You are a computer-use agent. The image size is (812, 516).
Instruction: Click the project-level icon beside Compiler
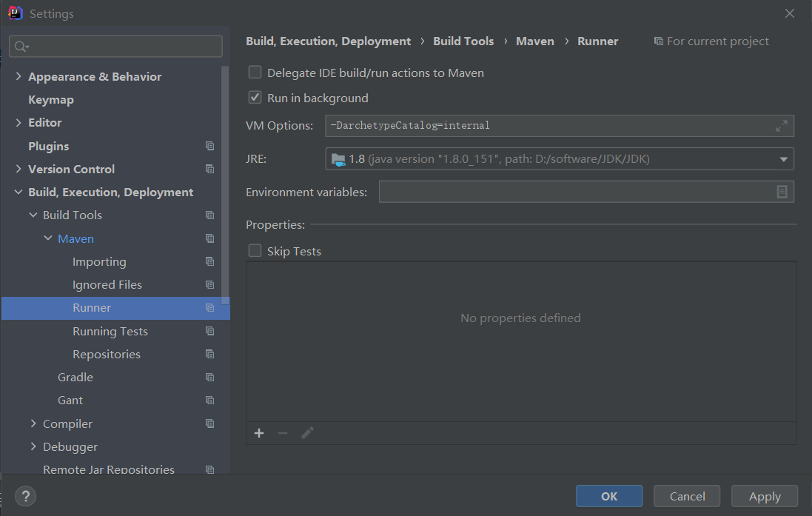click(209, 423)
